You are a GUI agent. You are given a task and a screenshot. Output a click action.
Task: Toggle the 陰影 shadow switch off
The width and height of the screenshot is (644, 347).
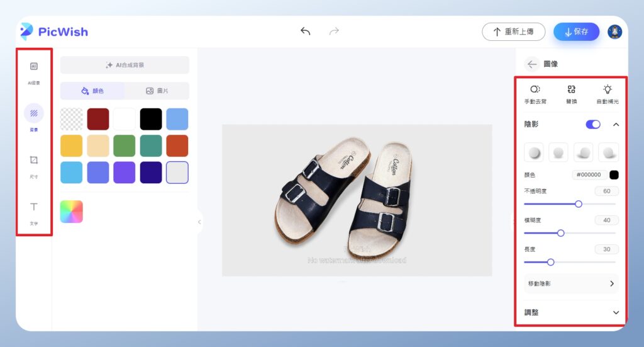point(593,125)
